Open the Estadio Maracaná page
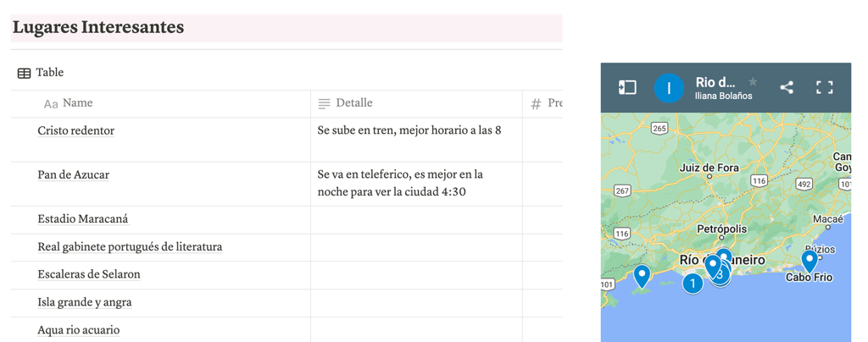The width and height of the screenshot is (868, 342). [x=84, y=219]
